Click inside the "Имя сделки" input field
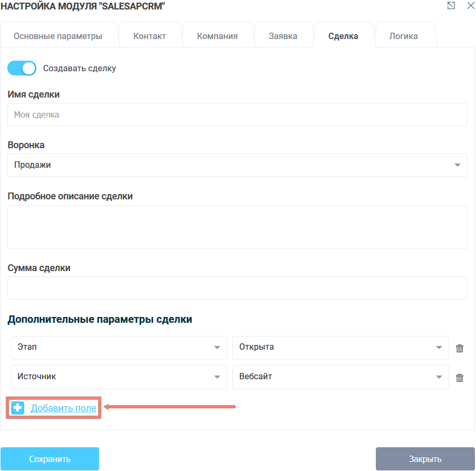This screenshot has width=476, height=471. [237, 114]
